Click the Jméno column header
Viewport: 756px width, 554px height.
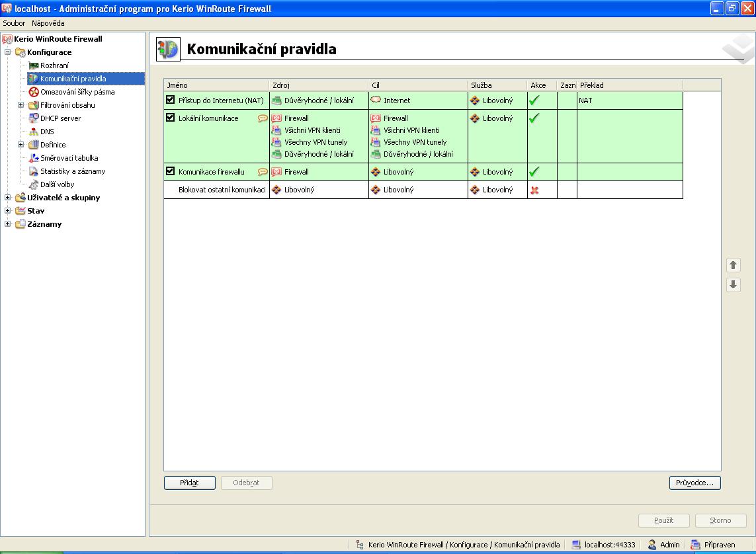[x=216, y=85]
